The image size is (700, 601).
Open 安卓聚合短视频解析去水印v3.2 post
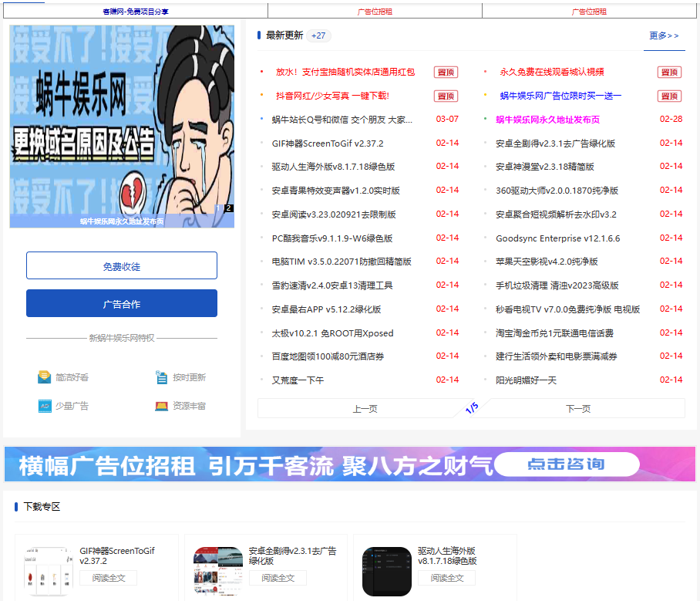556,214
